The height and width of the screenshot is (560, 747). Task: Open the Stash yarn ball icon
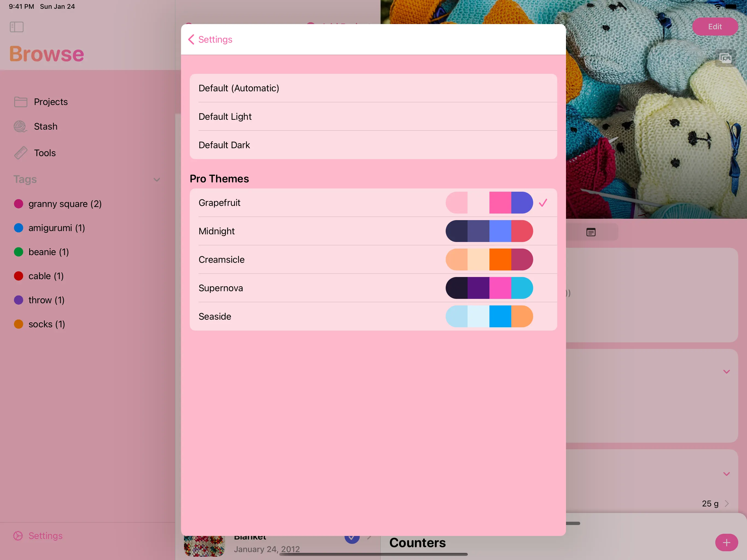pos(20,126)
